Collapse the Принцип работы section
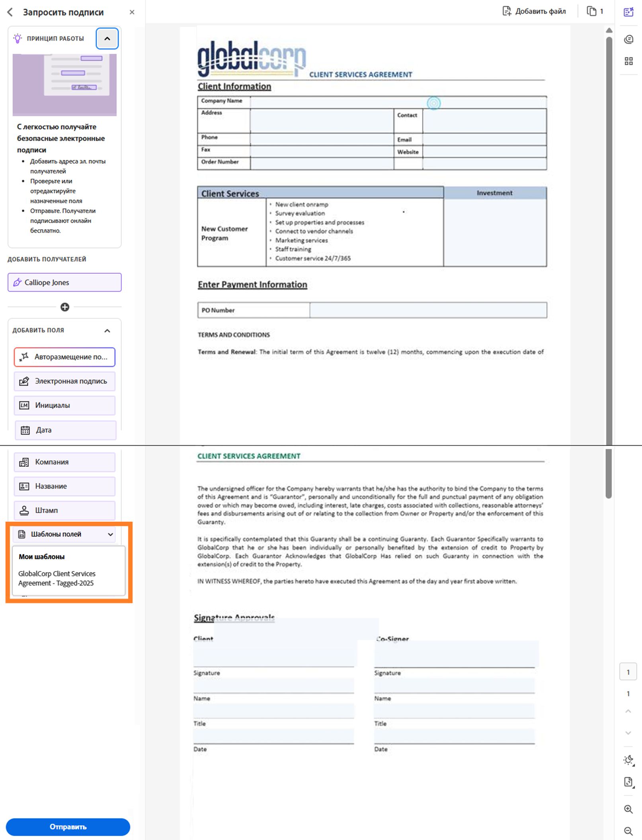 click(107, 39)
